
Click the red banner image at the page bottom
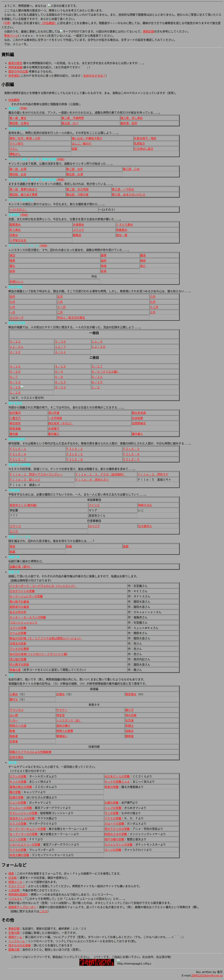pyautogui.click(x=96, y=962)
